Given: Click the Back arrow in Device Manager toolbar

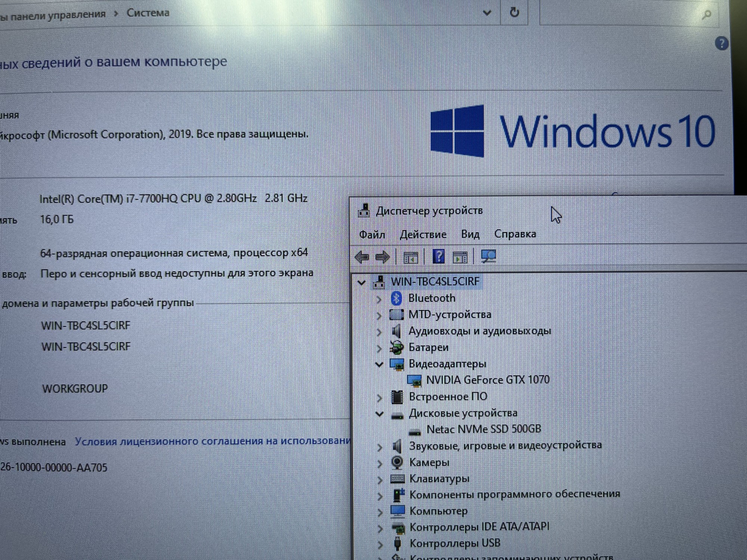Looking at the screenshot, I should 362,257.
